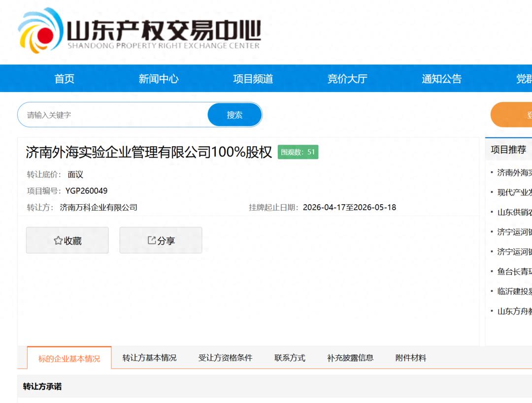Open recommended project 济南外海实… link

coord(514,173)
